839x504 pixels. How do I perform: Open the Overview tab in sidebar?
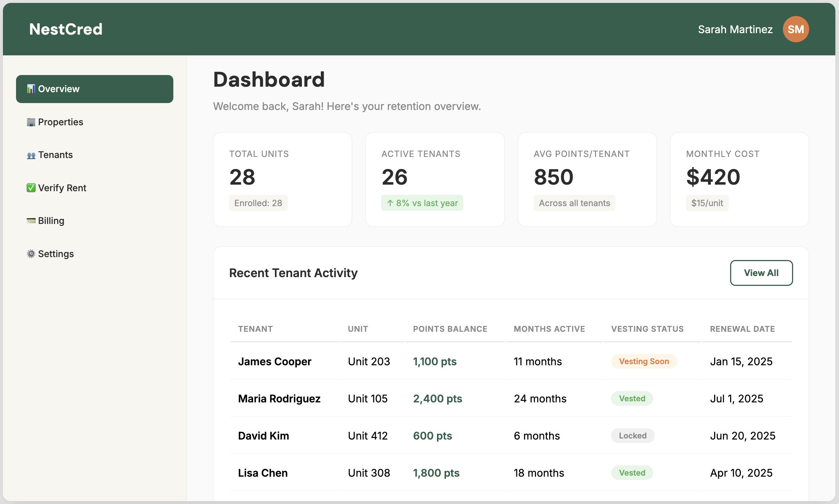(x=58, y=88)
